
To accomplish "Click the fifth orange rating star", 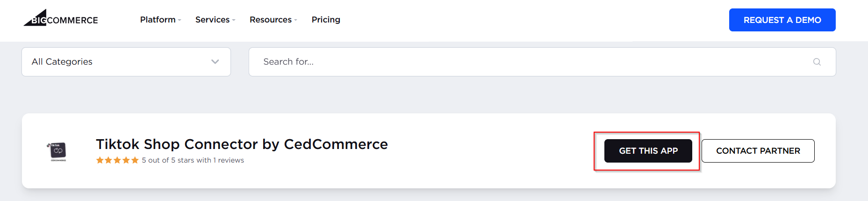I will pos(135,160).
